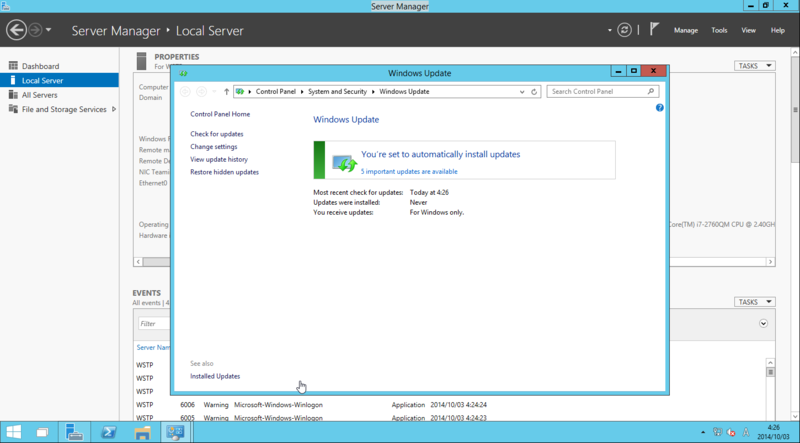Click the network tray icon
Screen dimensions: 800x443
tap(718, 433)
